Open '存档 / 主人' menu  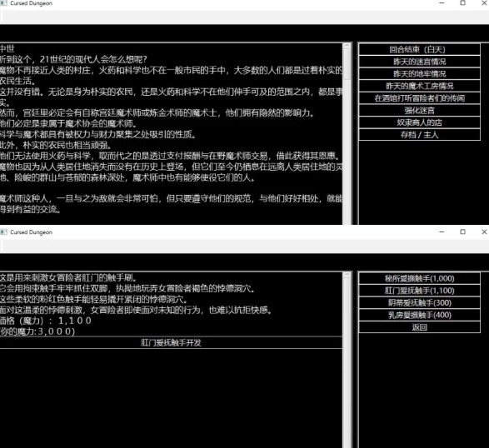click(419, 135)
